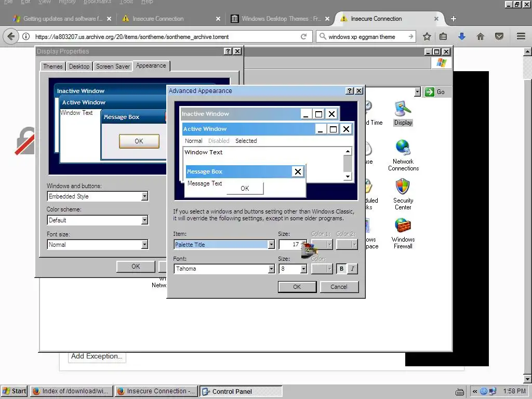Click network tray icon in taskbar
Screen dimensions: 532x399
[x=493, y=392]
